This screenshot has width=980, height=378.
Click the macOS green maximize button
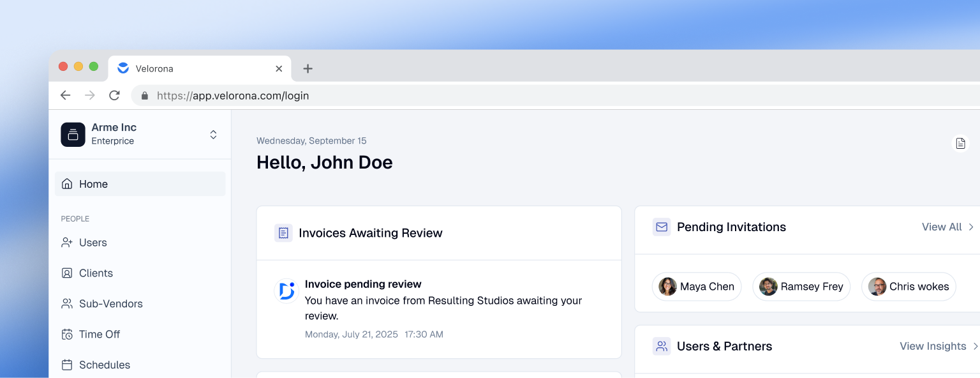(x=94, y=66)
